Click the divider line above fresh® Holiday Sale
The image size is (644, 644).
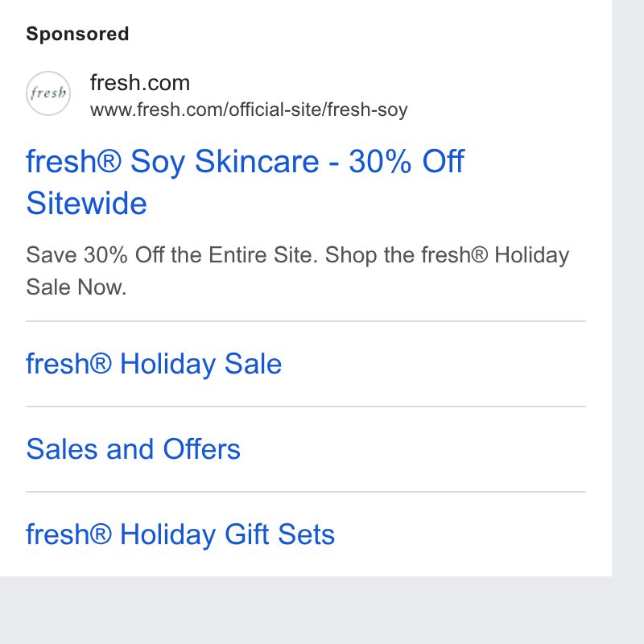(306, 321)
